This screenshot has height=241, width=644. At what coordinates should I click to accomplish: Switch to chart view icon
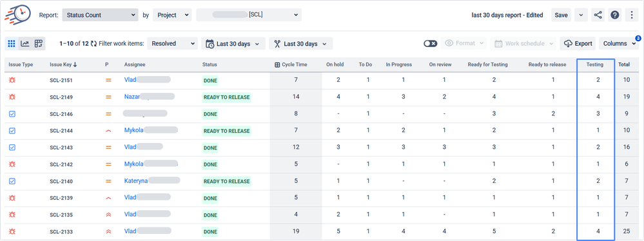click(25, 44)
